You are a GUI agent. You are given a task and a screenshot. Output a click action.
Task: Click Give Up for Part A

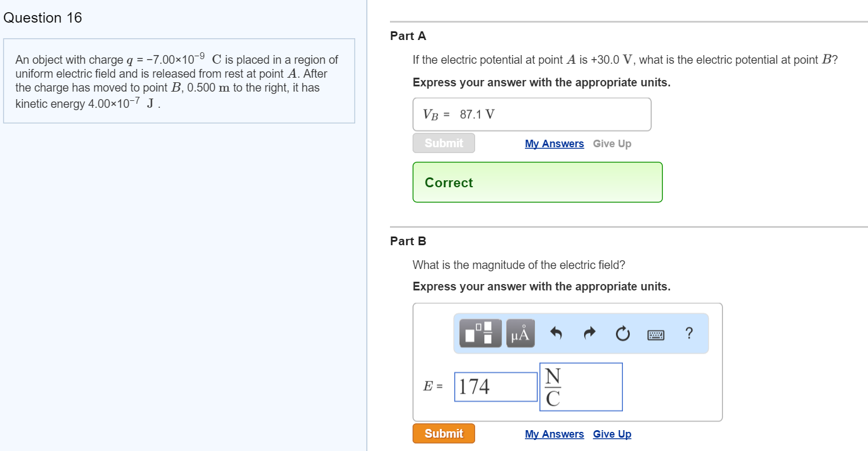pyautogui.click(x=612, y=143)
